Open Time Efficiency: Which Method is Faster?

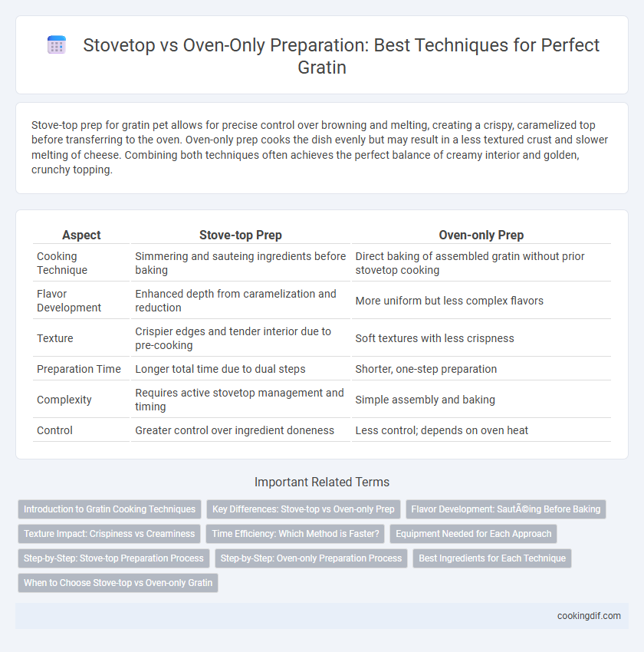(x=295, y=534)
